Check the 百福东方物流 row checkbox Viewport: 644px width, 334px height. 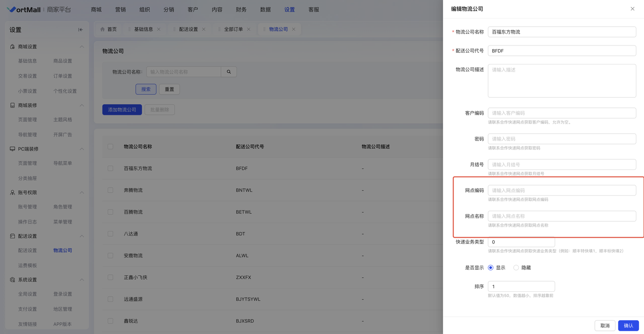[110, 169]
